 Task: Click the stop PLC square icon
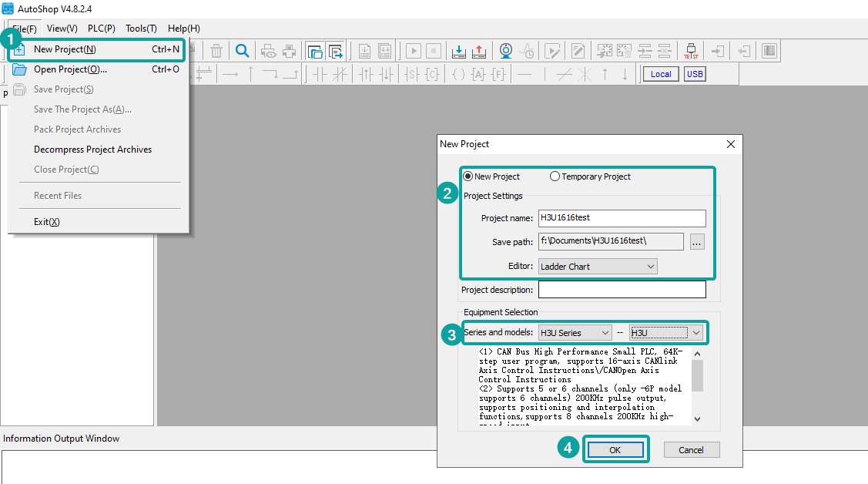coord(434,51)
